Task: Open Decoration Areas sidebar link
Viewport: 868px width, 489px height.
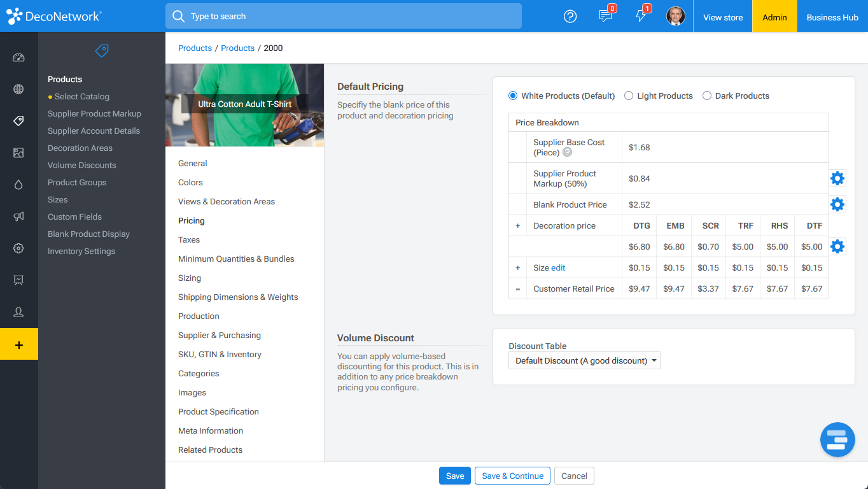Action: [80, 148]
